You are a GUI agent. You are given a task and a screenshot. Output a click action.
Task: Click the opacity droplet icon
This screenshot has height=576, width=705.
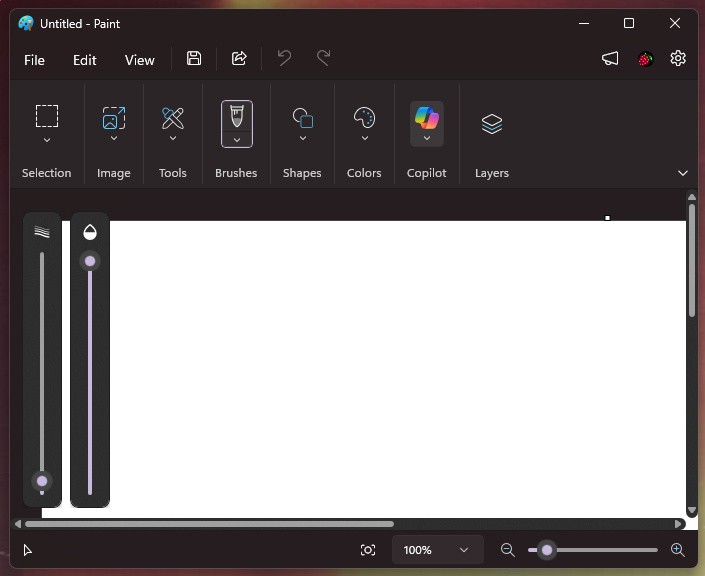[x=90, y=232]
